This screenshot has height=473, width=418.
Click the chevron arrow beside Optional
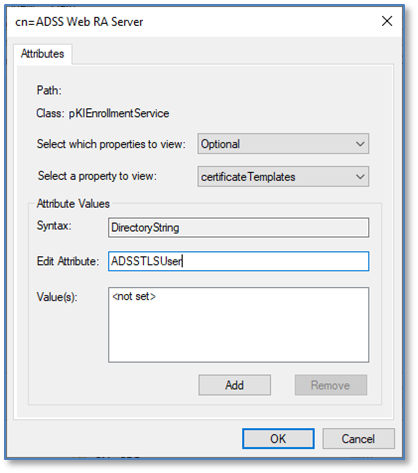click(360, 144)
